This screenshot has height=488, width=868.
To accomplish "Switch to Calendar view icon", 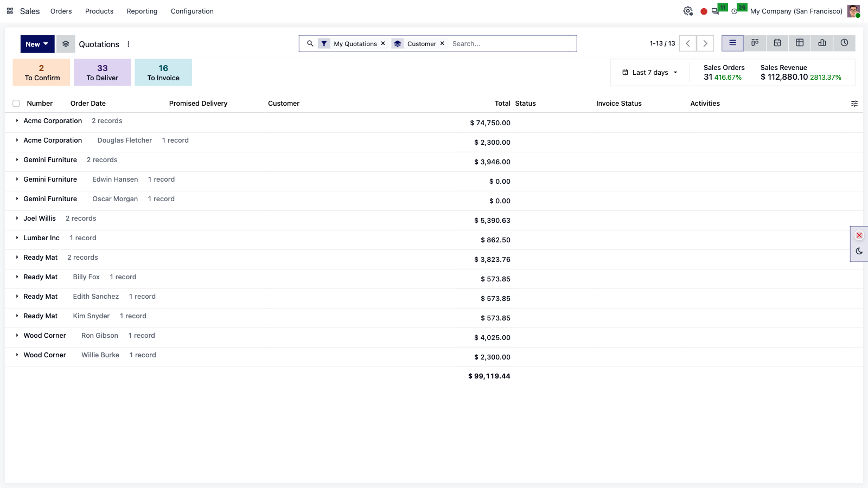I will click(777, 43).
